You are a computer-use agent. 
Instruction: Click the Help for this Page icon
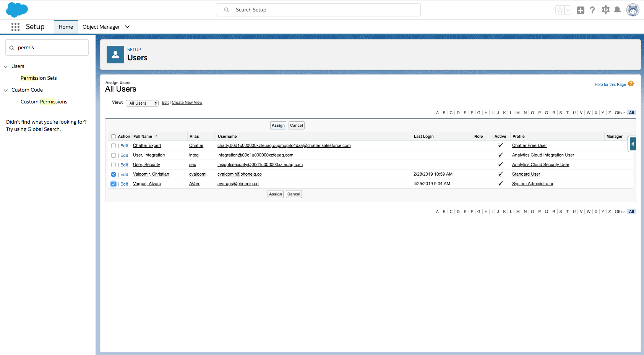pyautogui.click(x=631, y=84)
